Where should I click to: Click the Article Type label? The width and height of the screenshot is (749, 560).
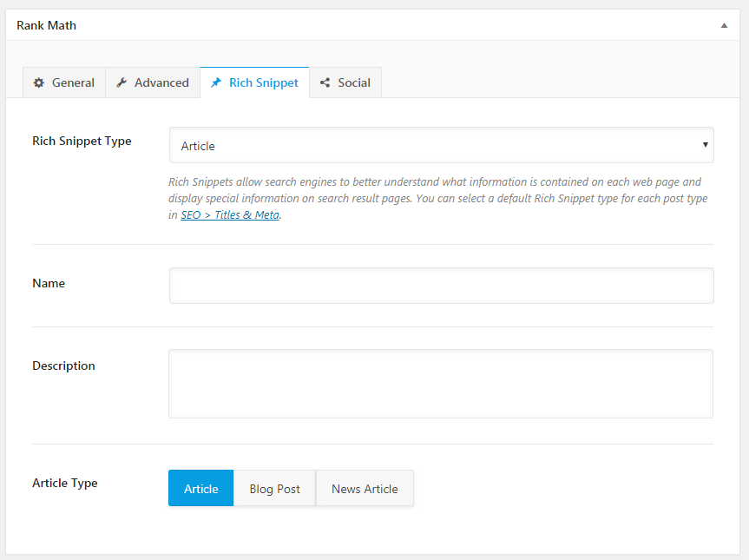click(x=65, y=483)
